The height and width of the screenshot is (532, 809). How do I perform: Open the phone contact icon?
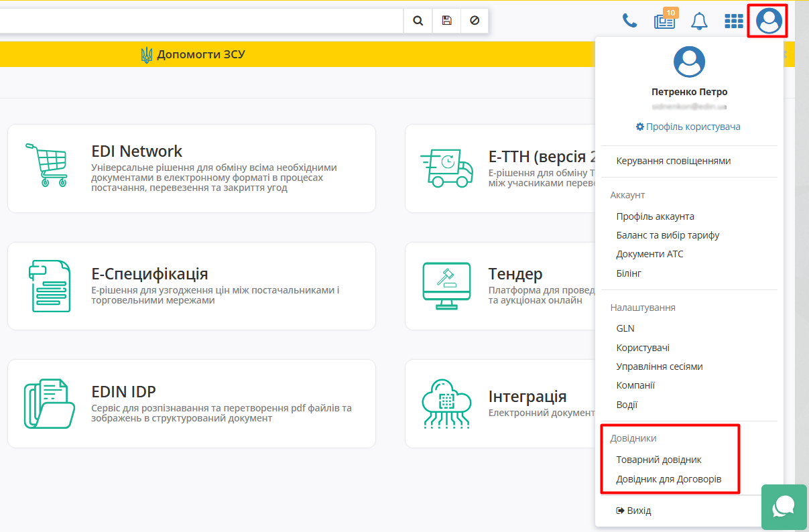(x=629, y=21)
